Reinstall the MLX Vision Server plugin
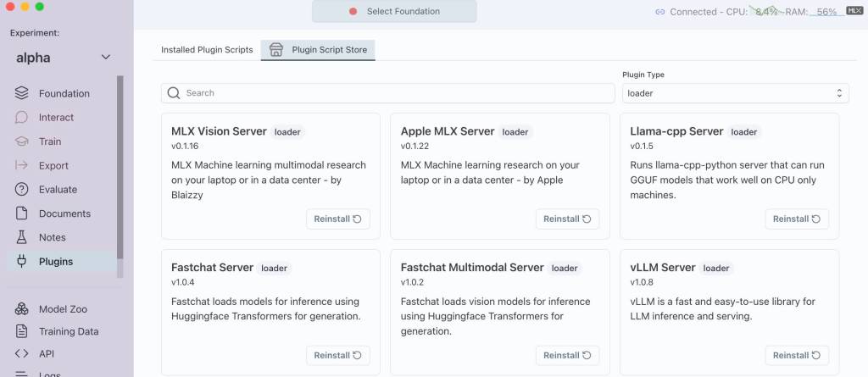This screenshot has height=377, width=868. coord(337,219)
